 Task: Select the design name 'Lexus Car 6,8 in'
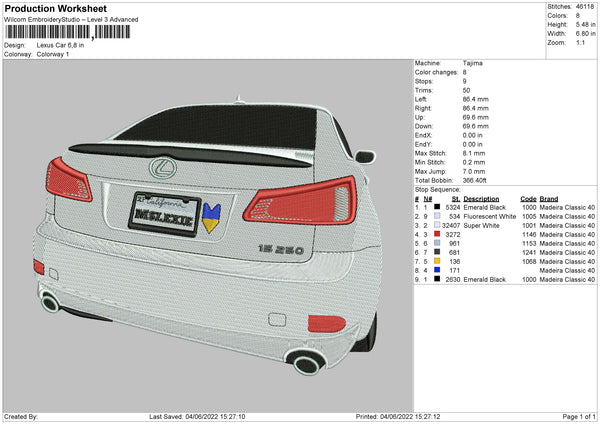pos(60,45)
